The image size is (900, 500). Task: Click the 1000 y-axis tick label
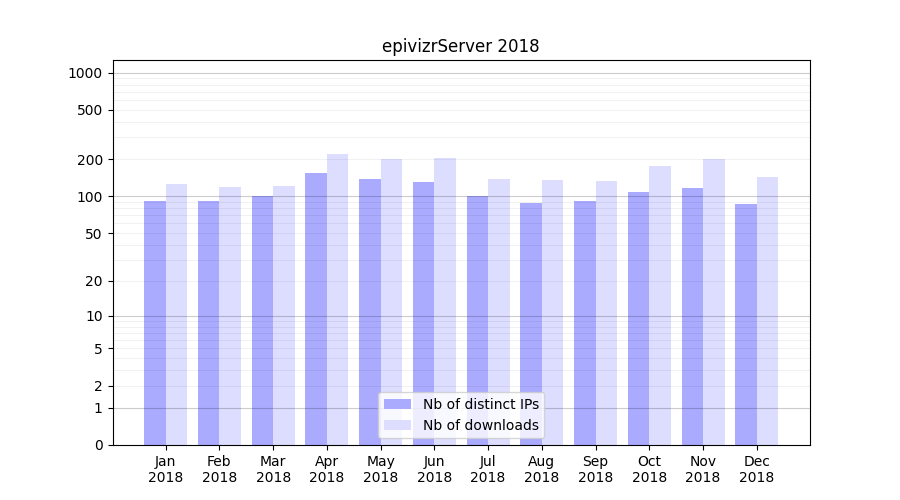84,73
